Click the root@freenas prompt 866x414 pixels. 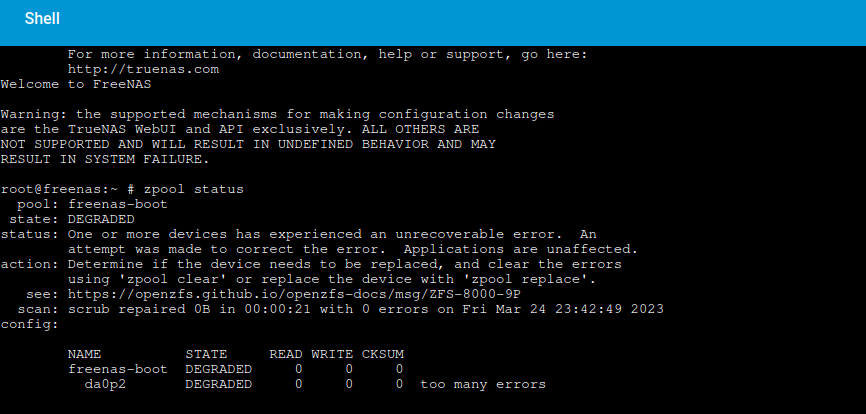pos(59,189)
